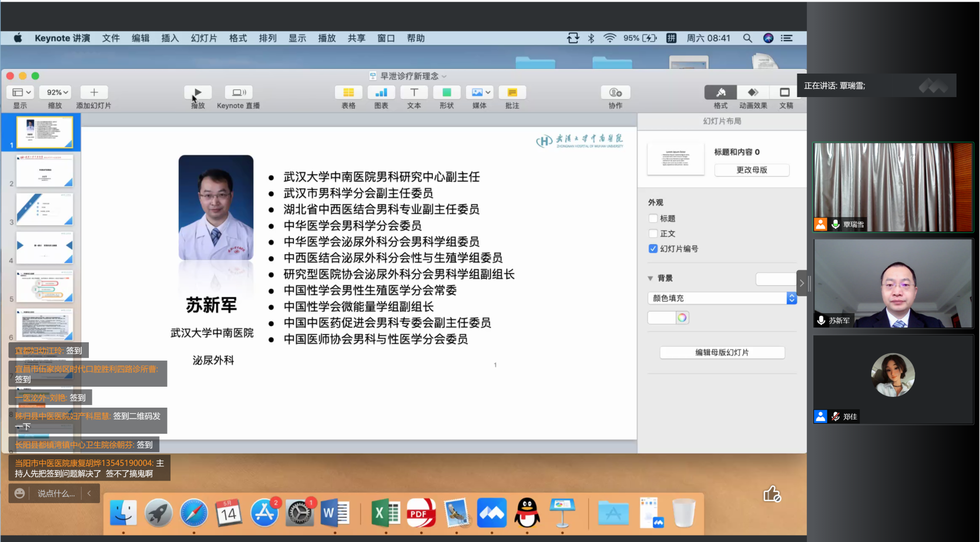980x542 pixels.
Task: Click the 更改母版 button
Action: (751, 170)
